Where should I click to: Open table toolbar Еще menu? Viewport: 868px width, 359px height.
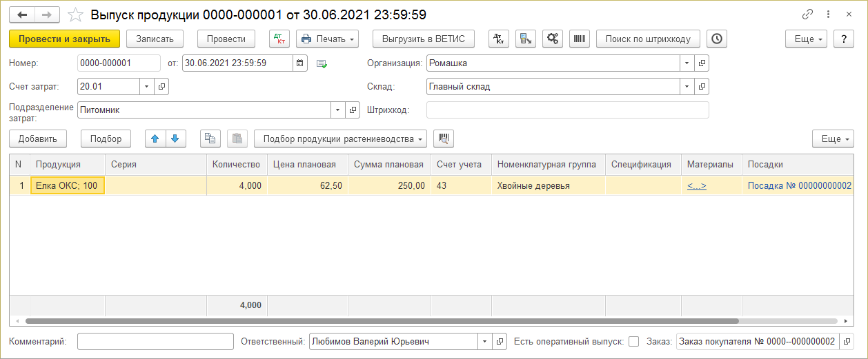coord(833,139)
